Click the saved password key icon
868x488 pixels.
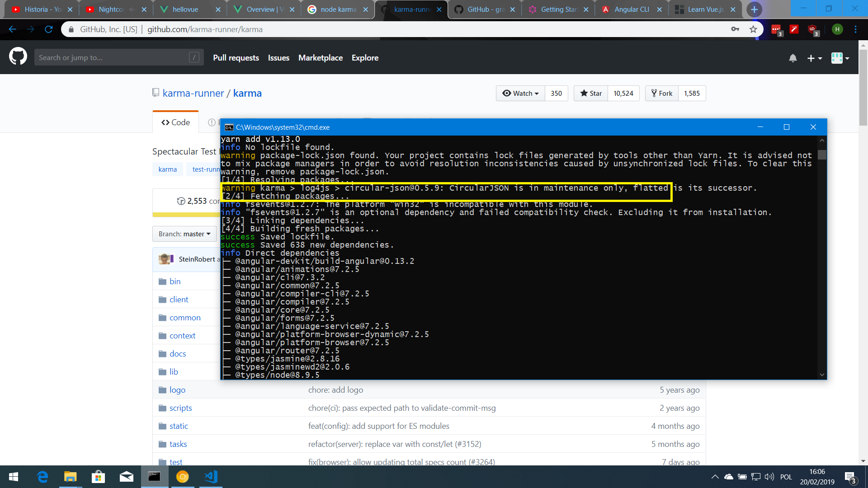click(x=735, y=29)
